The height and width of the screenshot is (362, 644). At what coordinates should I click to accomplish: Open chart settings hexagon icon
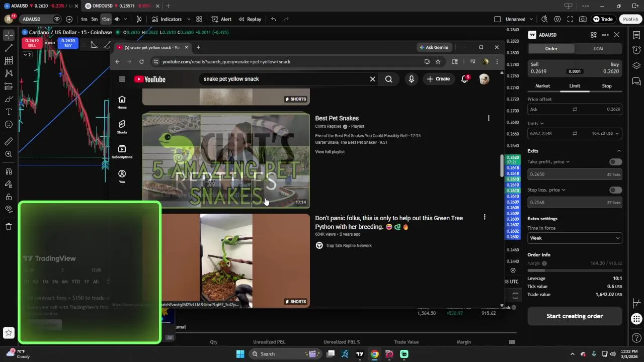[557, 19]
